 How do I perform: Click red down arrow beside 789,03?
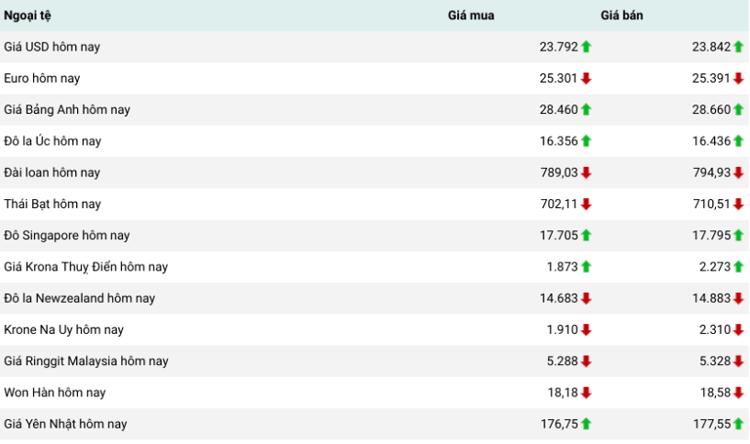pos(586,173)
